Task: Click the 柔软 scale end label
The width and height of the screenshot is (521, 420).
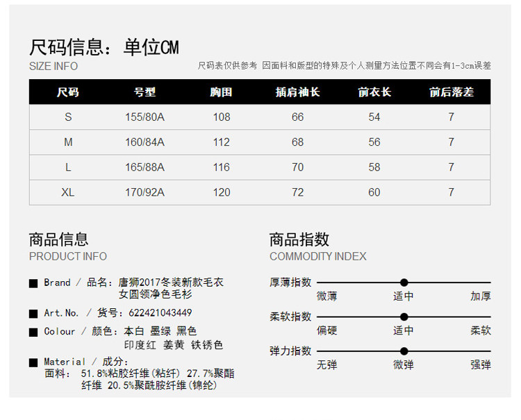Action: pos(481,330)
